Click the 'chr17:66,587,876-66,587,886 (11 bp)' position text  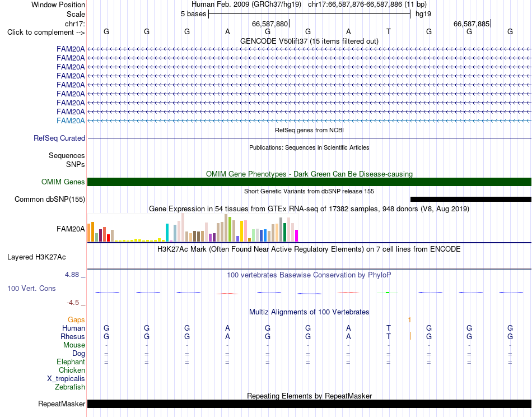pos(367,4)
